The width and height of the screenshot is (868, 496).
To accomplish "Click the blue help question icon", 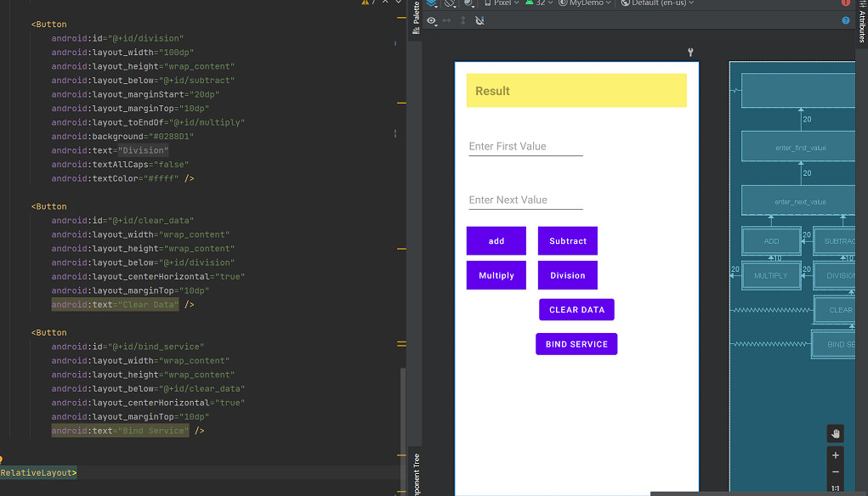I will (845, 21).
